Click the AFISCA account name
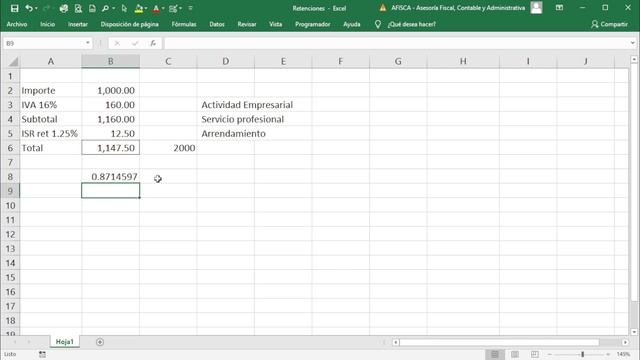Screen dimensions: 640x360 pyautogui.click(x=458, y=8)
